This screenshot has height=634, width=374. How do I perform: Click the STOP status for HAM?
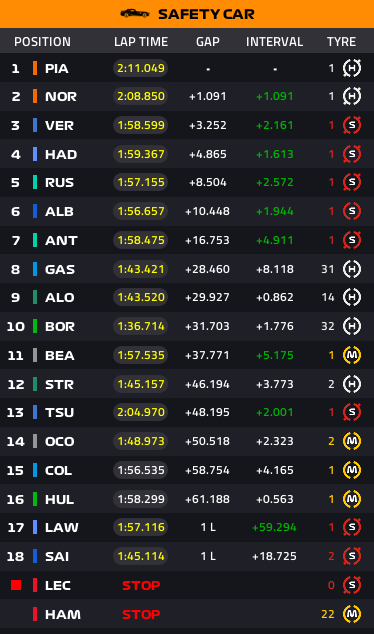coord(141,614)
